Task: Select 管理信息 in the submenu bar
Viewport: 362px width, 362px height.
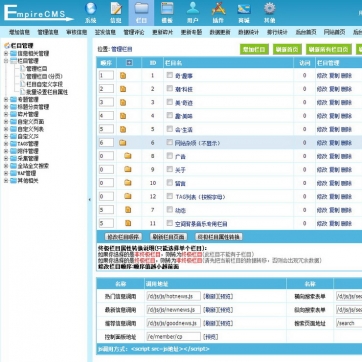Action: [48, 32]
